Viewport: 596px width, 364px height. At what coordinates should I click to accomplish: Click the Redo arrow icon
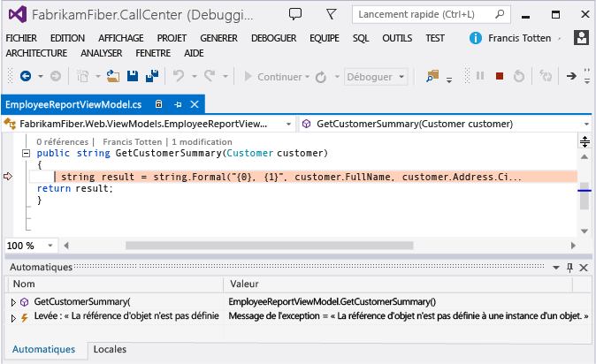210,76
